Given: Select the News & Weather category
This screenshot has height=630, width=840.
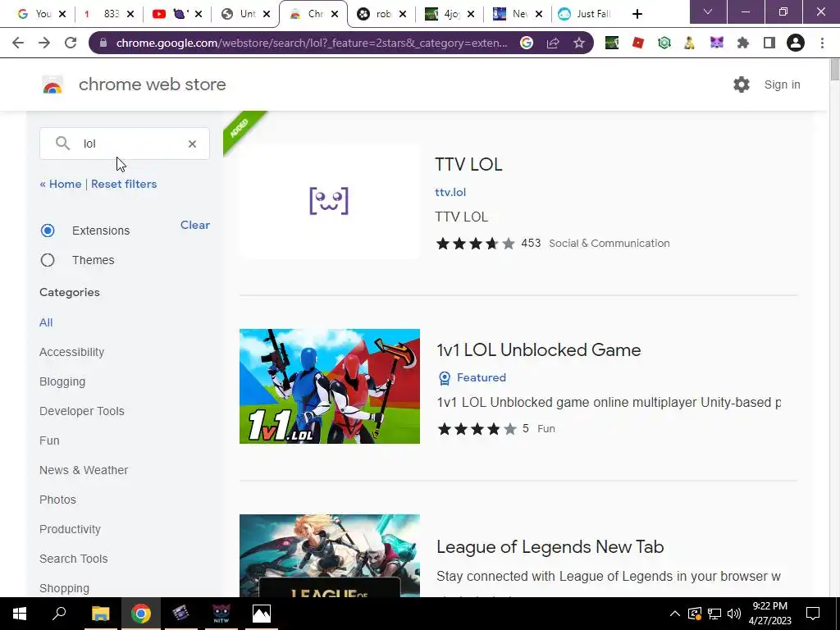Looking at the screenshot, I should (x=84, y=470).
